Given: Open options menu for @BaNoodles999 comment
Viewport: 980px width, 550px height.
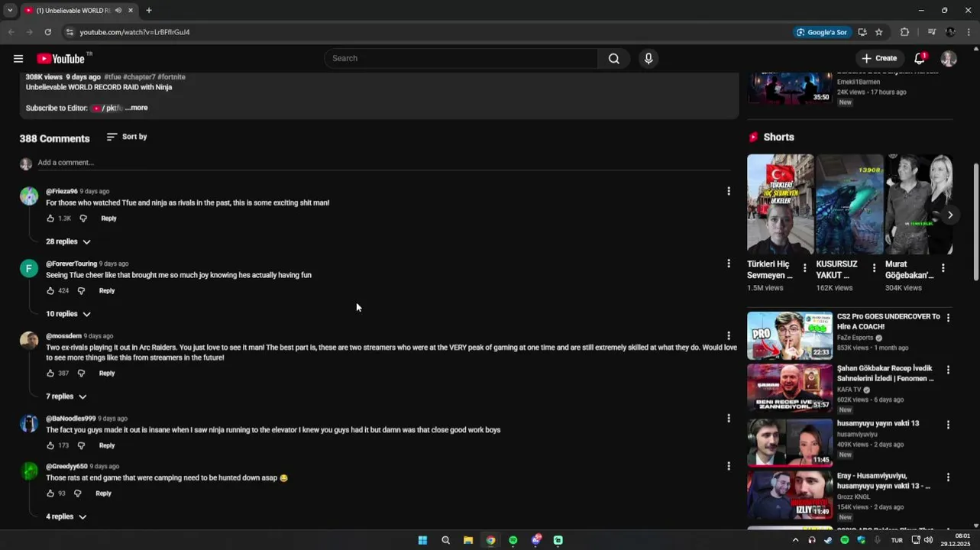Looking at the screenshot, I should click(728, 419).
